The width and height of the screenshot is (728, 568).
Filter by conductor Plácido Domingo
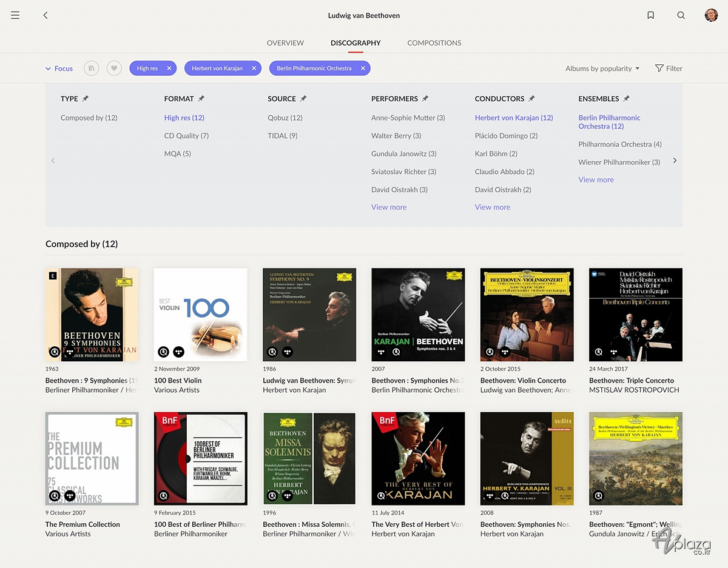[x=507, y=136]
